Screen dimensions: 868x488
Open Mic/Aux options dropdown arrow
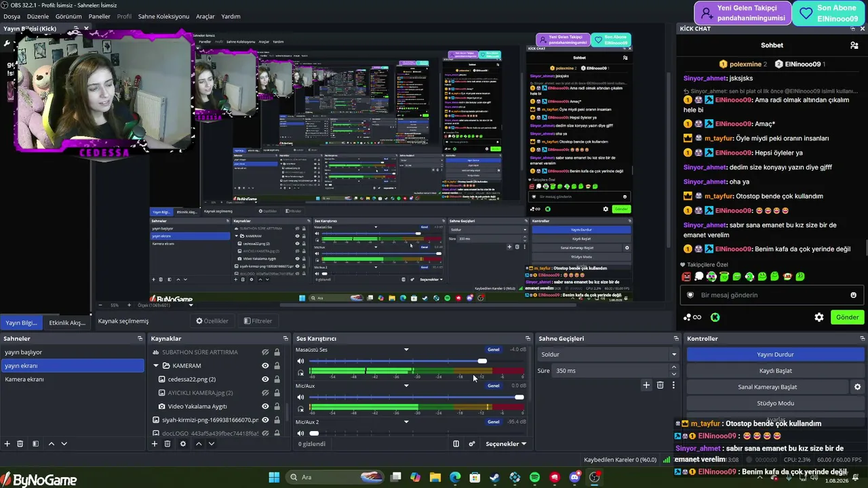pos(406,386)
